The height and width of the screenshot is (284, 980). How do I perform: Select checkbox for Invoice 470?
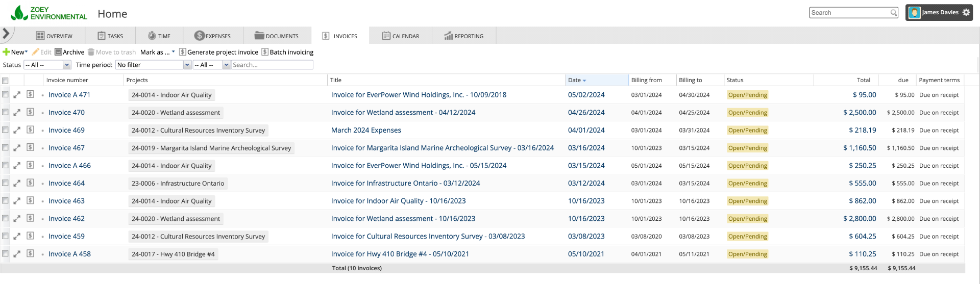coord(5,112)
